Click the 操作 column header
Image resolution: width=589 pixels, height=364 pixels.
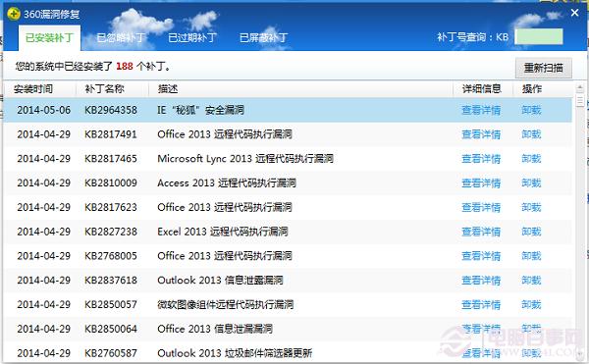pyautogui.click(x=531, y=89)
